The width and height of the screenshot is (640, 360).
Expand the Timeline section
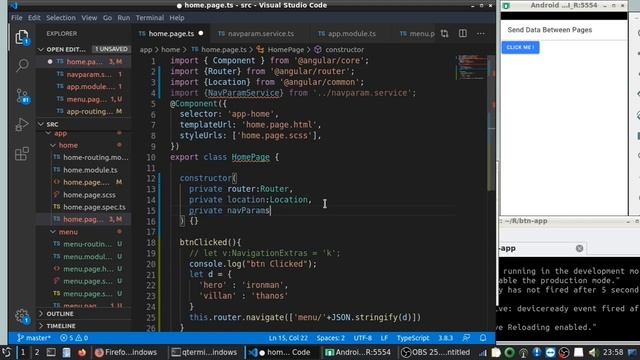click(x=84, y=326)
